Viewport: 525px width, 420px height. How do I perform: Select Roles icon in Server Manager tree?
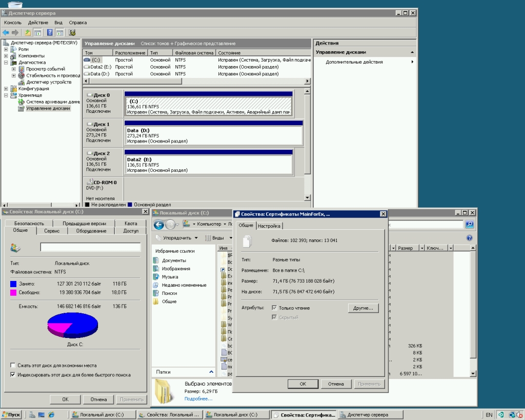13,49
